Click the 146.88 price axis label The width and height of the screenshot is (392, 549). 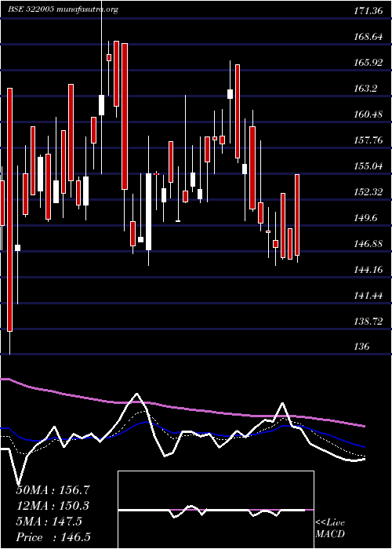368,244
